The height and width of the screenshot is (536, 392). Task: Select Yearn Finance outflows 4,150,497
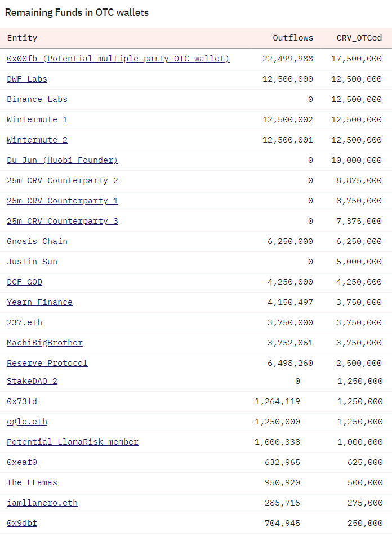coord(290,302)
